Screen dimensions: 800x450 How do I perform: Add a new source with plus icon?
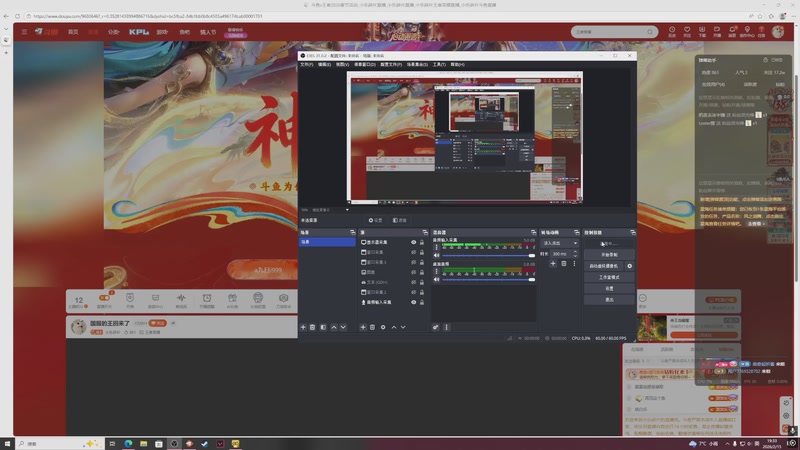point(363,327)
